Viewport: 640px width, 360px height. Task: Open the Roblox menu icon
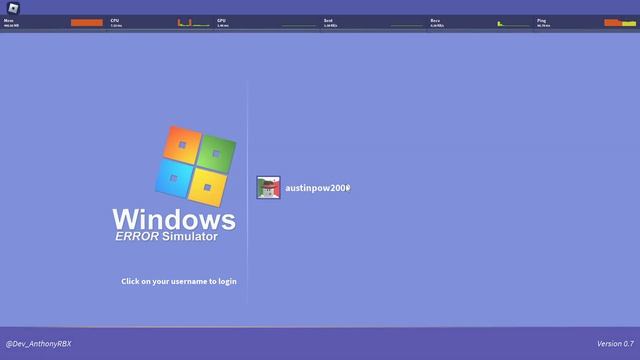tap(13, 8)
